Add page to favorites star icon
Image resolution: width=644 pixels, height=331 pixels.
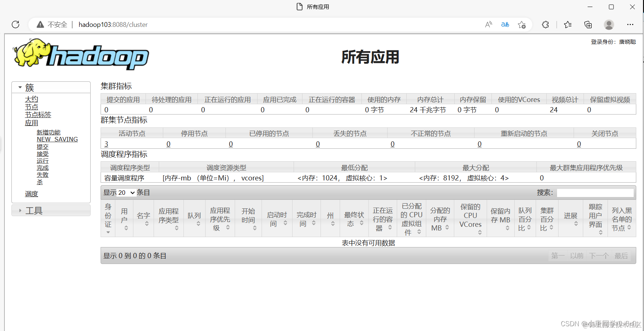click(522, 25)
